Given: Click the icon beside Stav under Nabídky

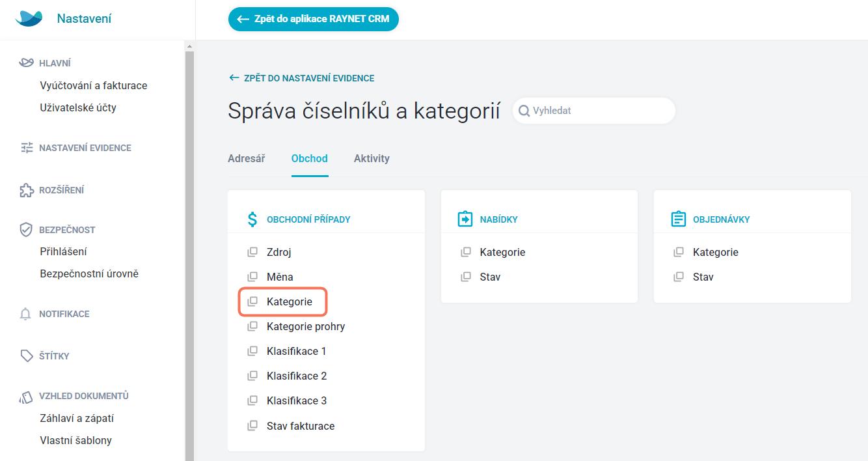Looking at the screenshot, I should [465, 277].
